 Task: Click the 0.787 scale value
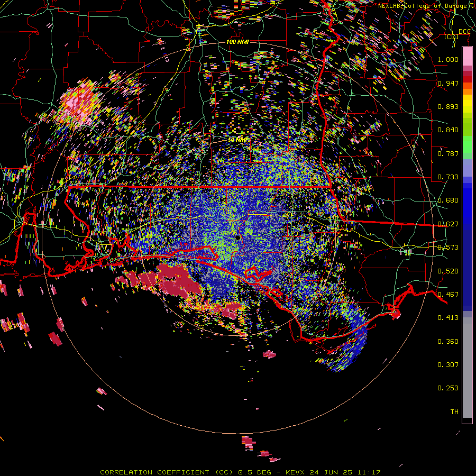click(x=448, y=153)
